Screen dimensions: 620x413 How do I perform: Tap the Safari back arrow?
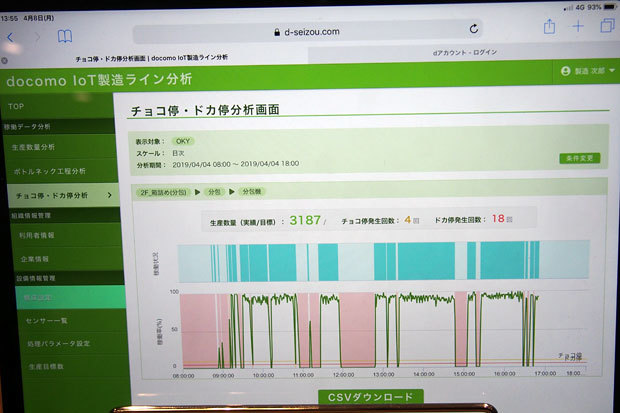tap(10, 38)
